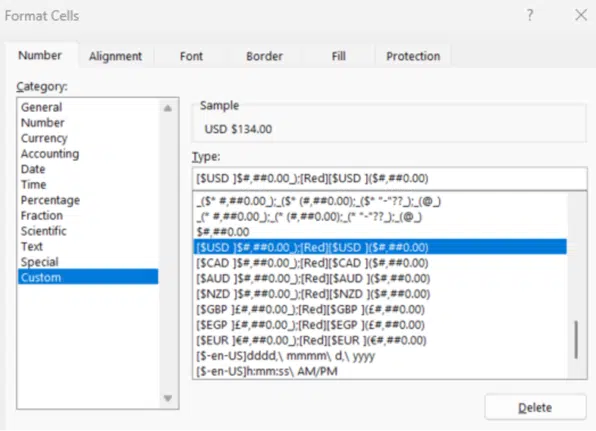Choose the Currency category
596x431 pixels.
88,138
